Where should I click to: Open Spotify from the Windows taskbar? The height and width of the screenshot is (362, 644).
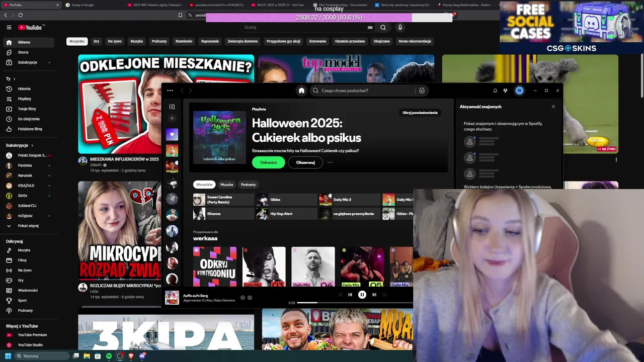coord(109,356)
